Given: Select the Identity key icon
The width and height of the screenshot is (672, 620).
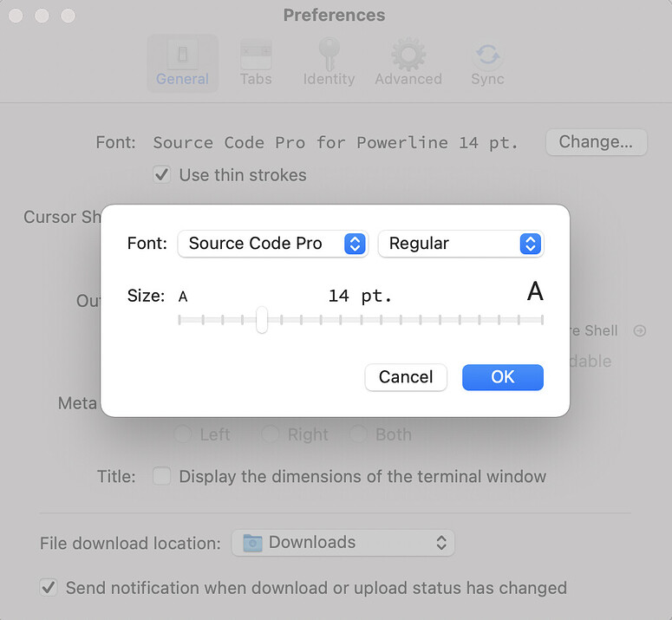Looking at the screenshot, I should coord(329,55).
